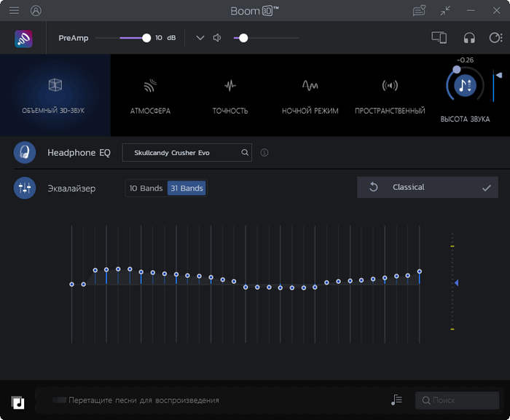
Task: Open the user account icon
Action: click(x=36, y=11)
